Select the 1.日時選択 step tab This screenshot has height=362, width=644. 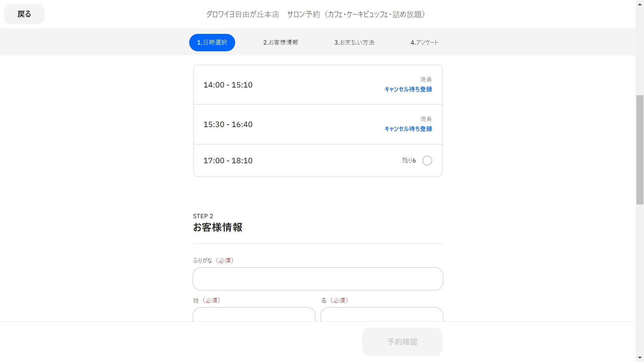(x=212, y=43)
